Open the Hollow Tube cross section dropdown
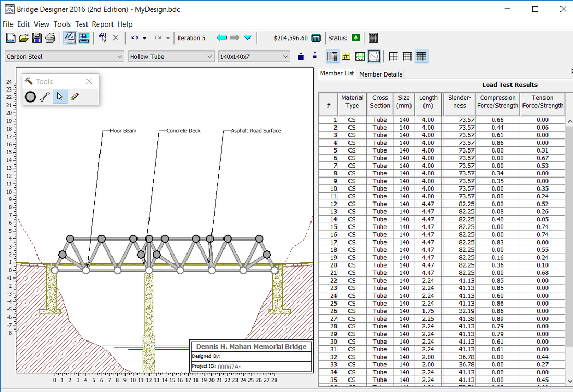The height and width of the screenshot is (392, 573). click(171, 57)
